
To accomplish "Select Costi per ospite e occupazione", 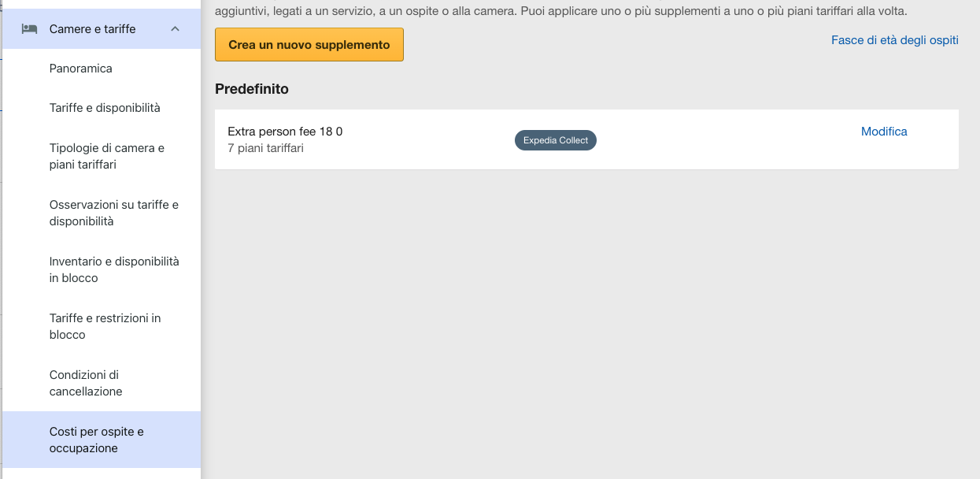I will point(102,440).
